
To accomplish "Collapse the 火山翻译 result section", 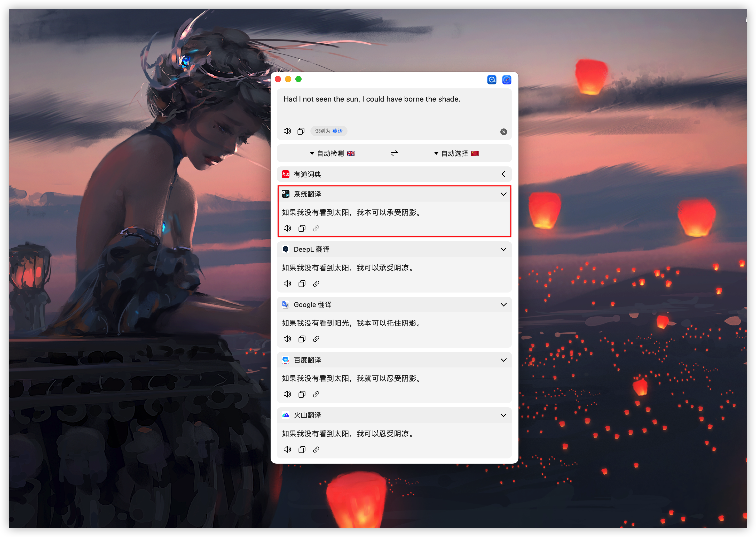I will pos(503,415).
